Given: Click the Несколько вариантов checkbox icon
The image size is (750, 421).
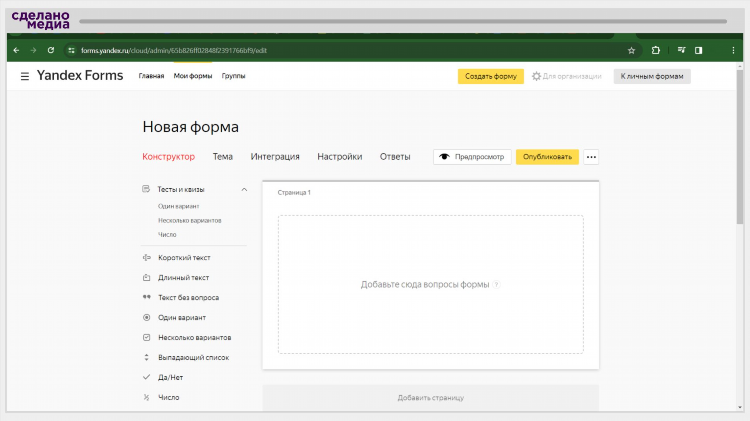Looking at the screenshot, I should pos(146,337).
